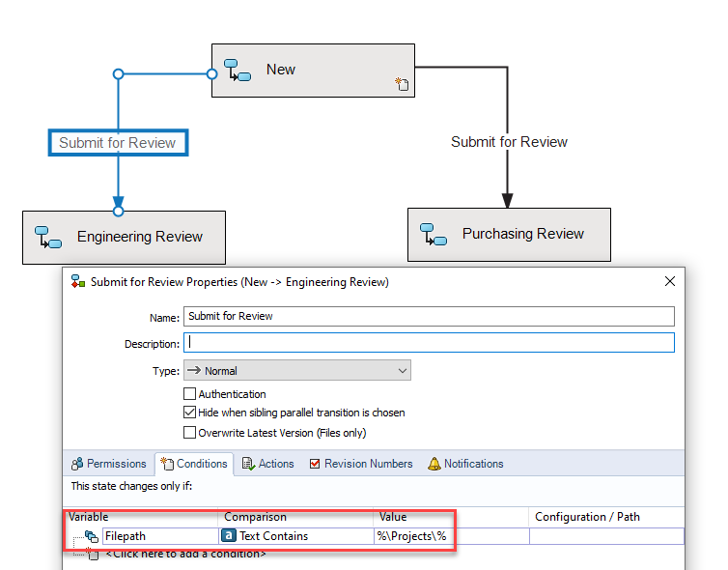The image size is (728, 570).
Task: Click the small new-document icon in New state box
Action: pos(402,84)
